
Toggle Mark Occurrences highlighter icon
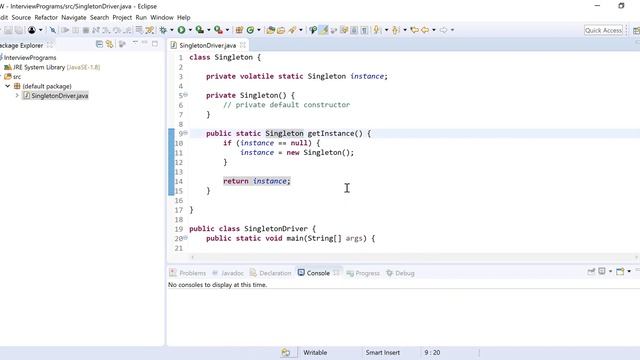(324, 30)
